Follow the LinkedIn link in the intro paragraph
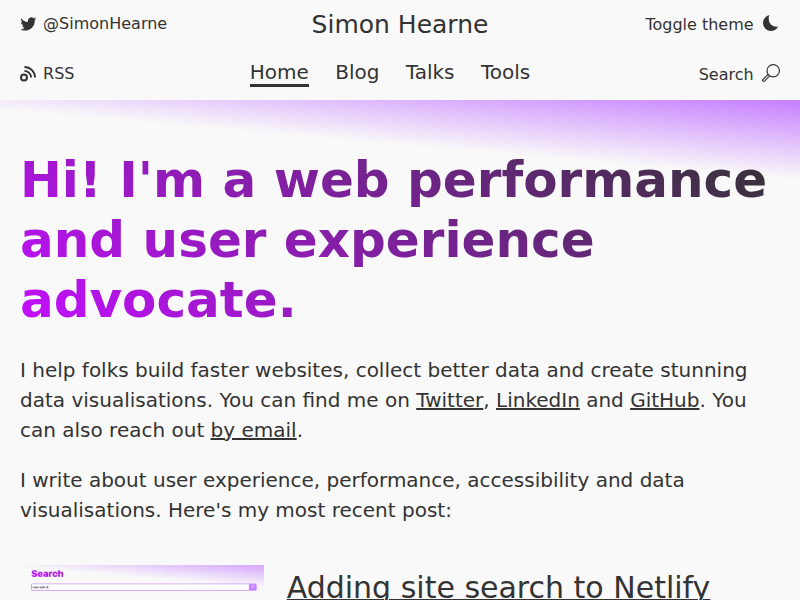Image resolution: width=800 pixels, height=600 pixels. click(538, 401)
